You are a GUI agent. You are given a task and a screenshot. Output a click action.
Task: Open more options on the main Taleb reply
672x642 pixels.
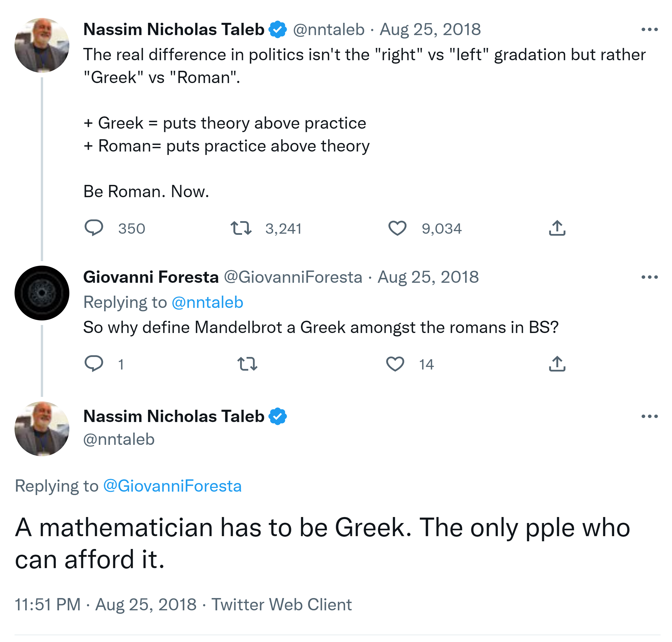[649, 416]
